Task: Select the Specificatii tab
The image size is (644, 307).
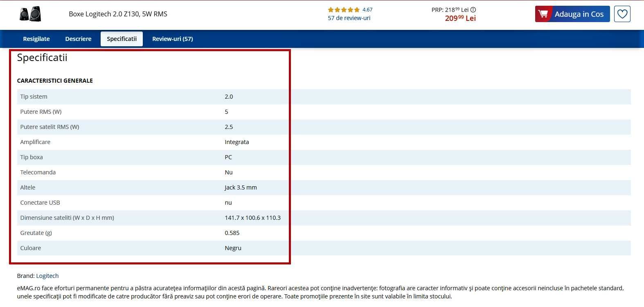Action: click(122, 39)
